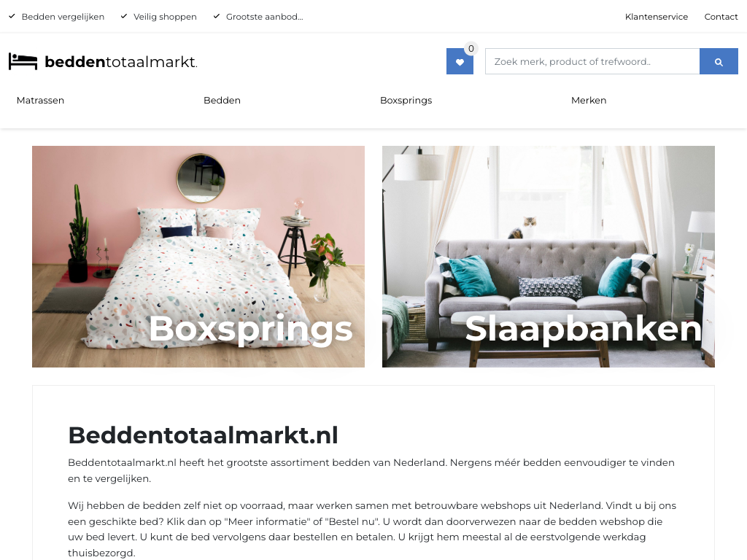Focus the Zoek merk, product search field
The image size is (747, 560).
[592, 61]
